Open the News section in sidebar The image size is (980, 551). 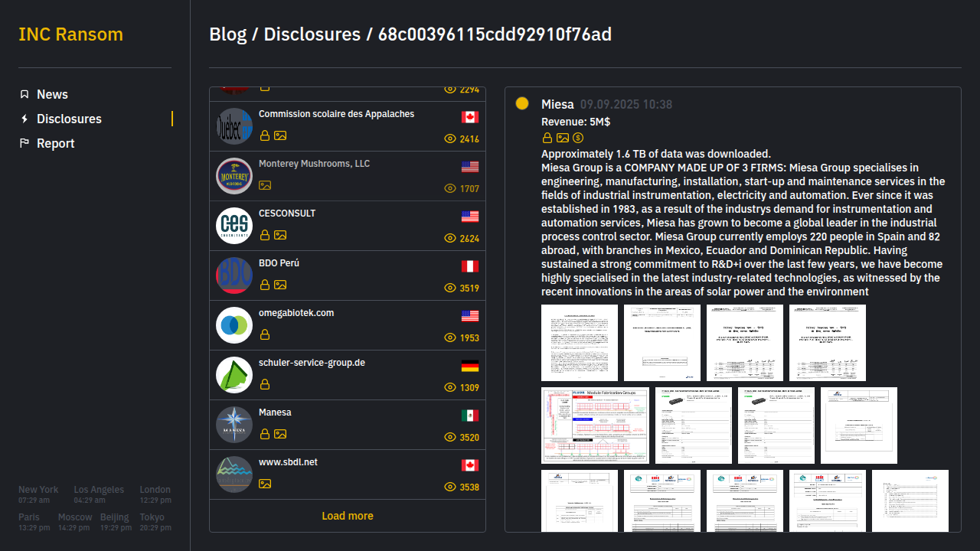52,94
